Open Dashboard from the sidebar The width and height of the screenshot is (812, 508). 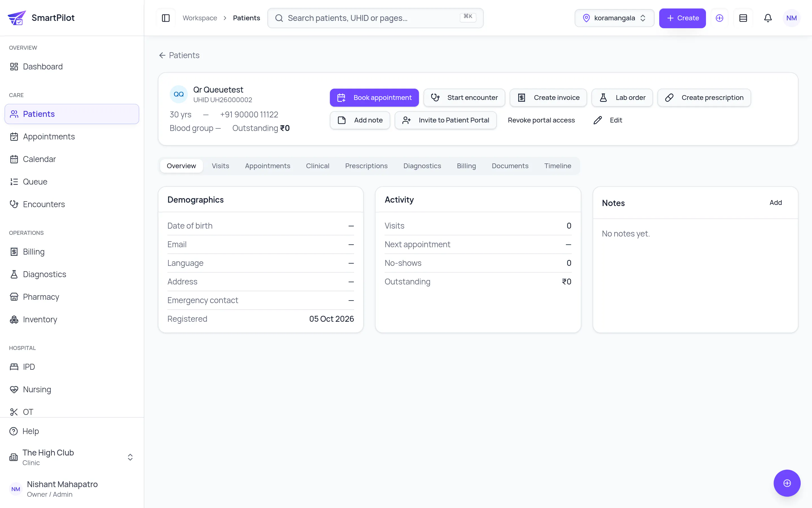tap(72, 67)
